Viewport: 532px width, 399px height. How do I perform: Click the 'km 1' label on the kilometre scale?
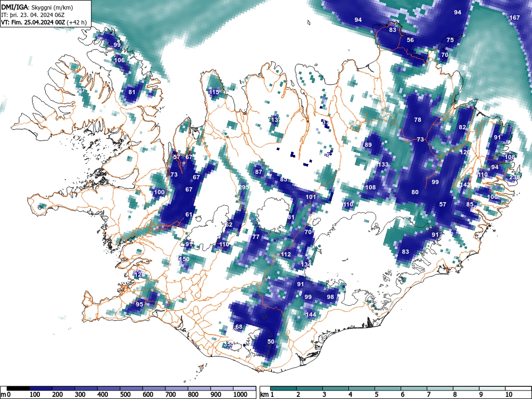point(267,394)
